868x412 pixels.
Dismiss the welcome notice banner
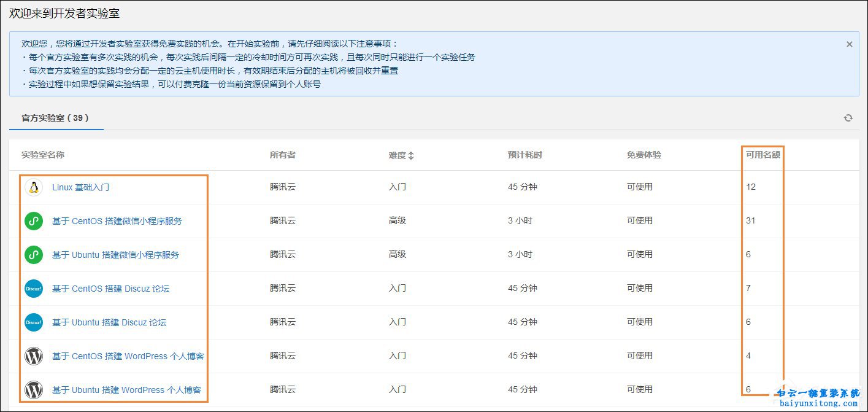pos(849,44)
